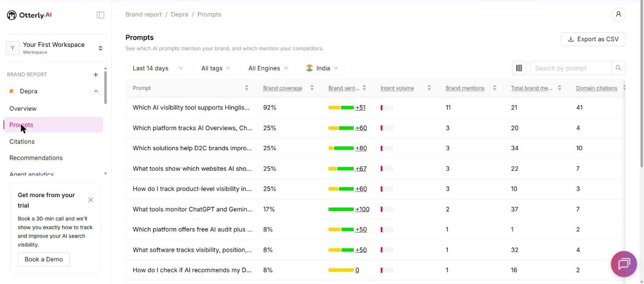Sort by Prompt column arrows
This screenshot has height=284, width=644.
246,88
